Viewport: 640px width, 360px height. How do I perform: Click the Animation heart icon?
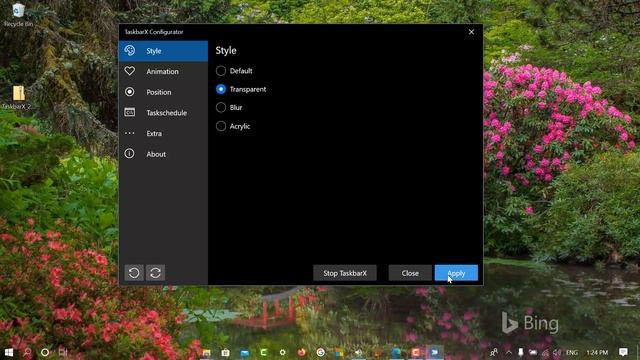click(130, 71)
